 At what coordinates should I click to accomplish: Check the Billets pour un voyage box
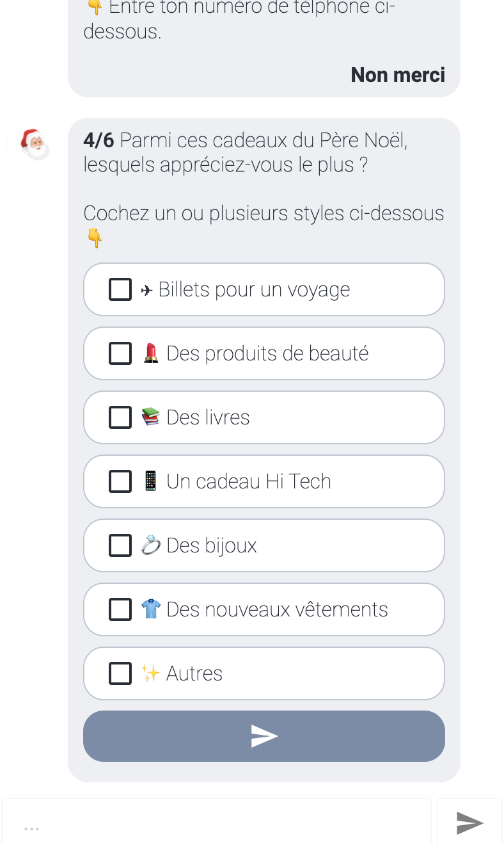pos(120,289)
